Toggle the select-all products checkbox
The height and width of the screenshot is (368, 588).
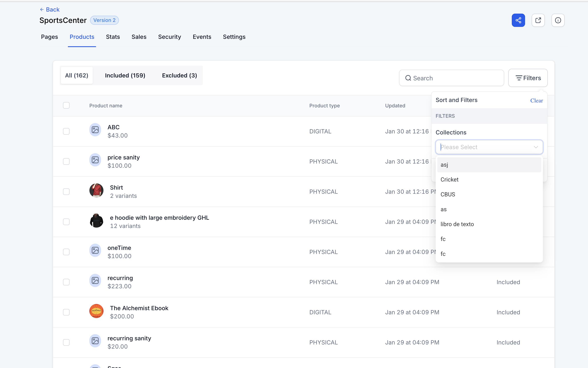[66, 105]
